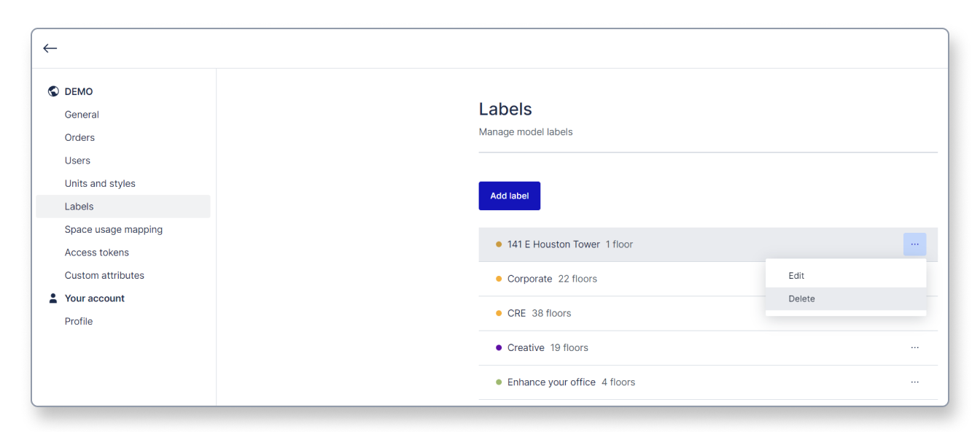Click the back arrow icon
980x432 pixels.
click(50, 48)
